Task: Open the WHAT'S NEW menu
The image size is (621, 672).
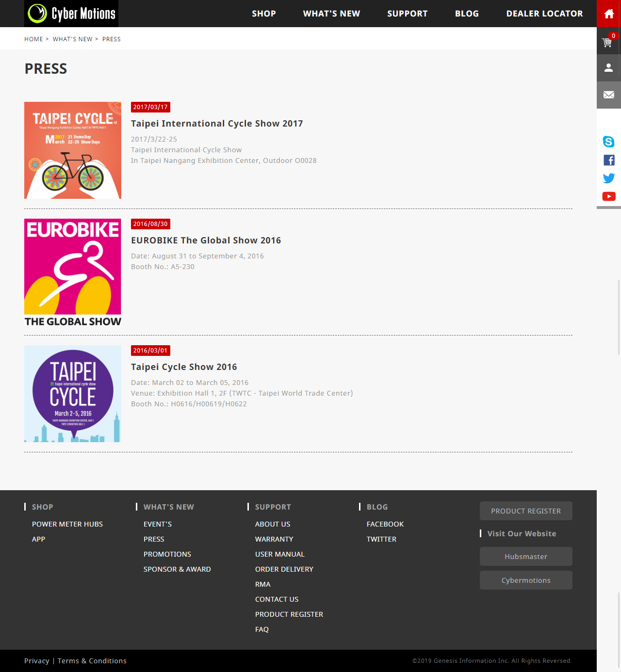Action: click(x=332, y=14)
